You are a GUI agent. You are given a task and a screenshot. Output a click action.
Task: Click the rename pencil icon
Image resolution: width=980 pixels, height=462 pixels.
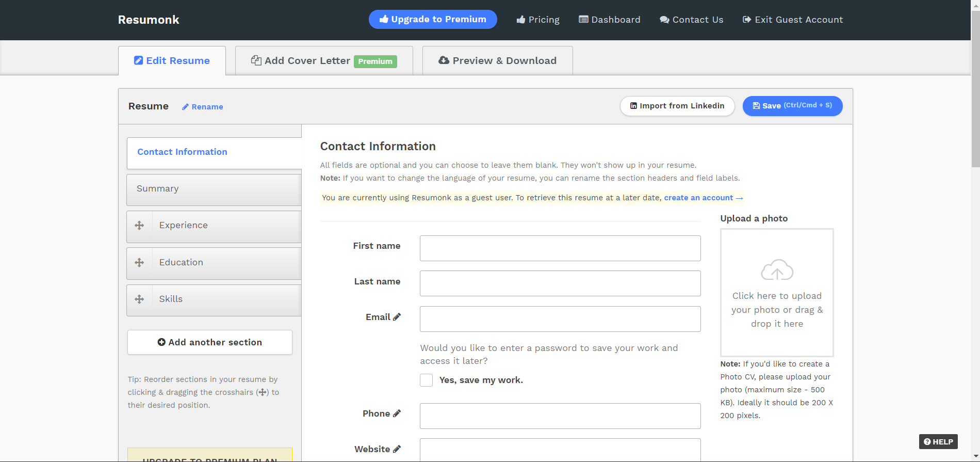point(185,107)
